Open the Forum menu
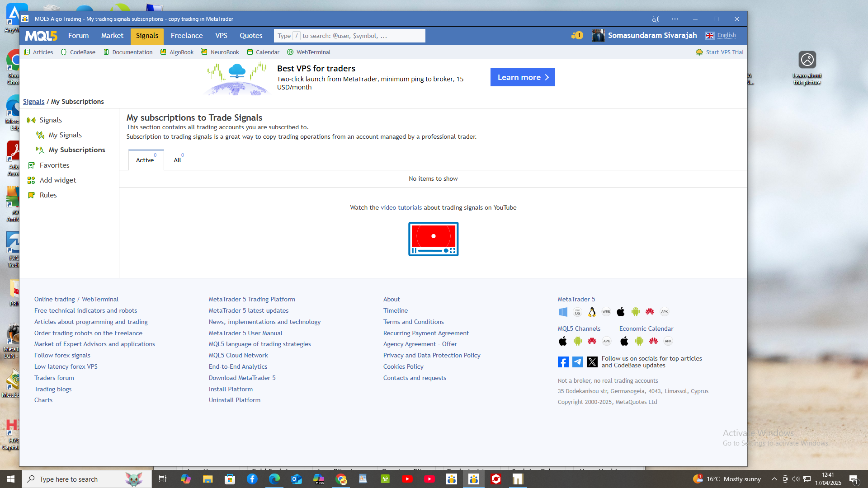 tap(78, 36)
